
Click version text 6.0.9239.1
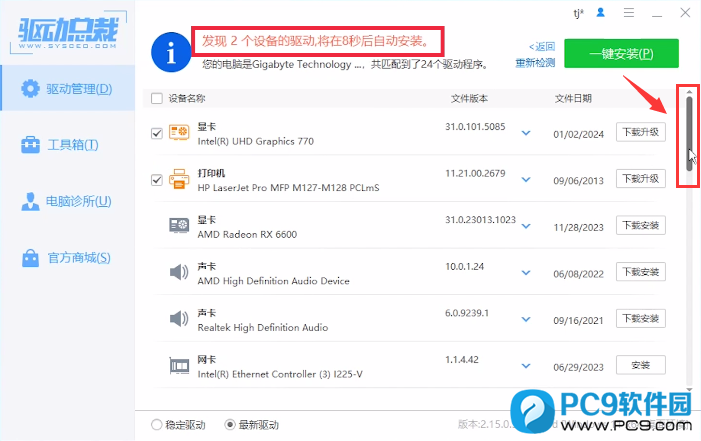coord(467,313)
